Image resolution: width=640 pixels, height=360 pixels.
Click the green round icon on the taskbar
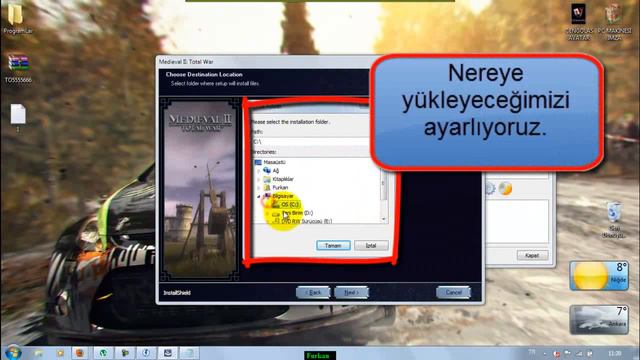103,353
